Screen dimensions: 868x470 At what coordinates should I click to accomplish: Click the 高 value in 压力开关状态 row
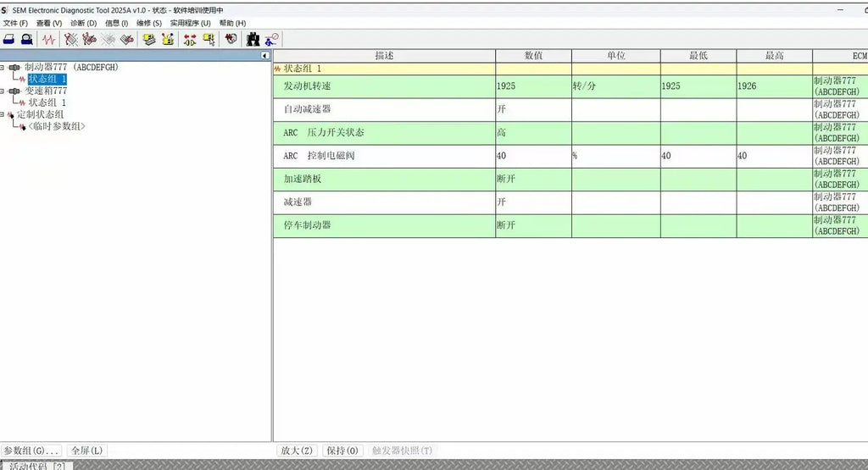click(534, 133)
